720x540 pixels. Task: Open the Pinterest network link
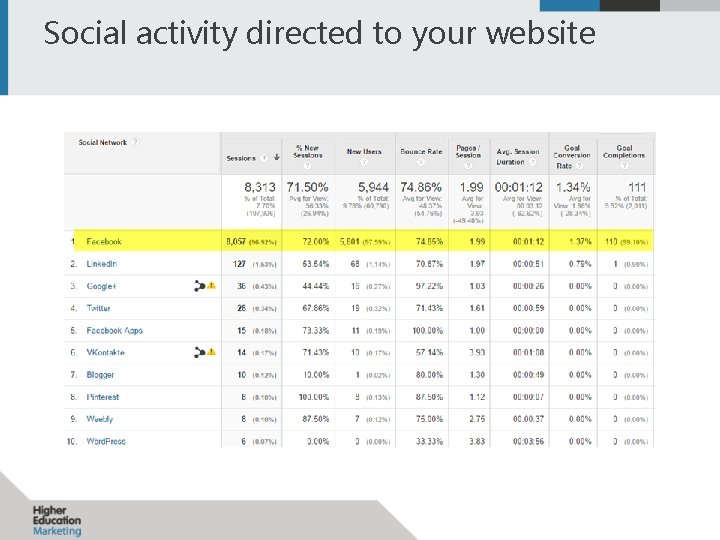pos(102,397)
